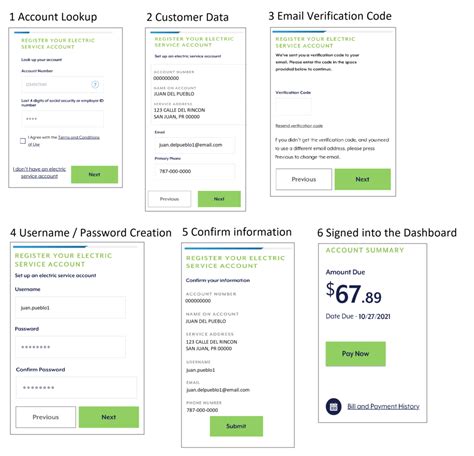Click the Username field with juan.pueblo1
The image size is (474, 456).
point(70,308)
